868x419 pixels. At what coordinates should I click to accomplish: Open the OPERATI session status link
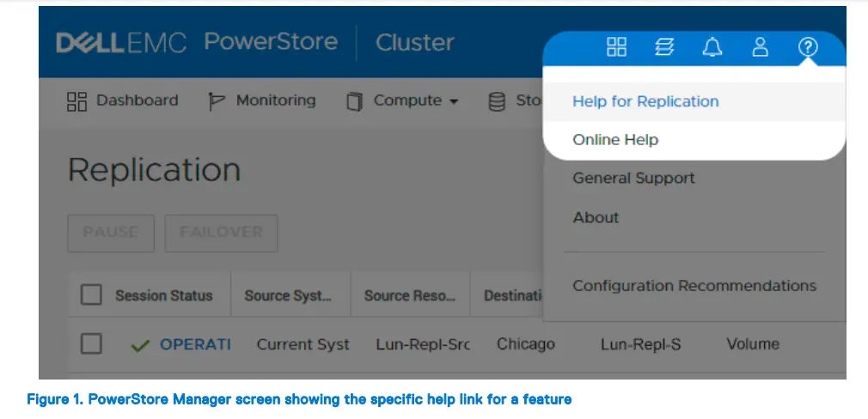(195, 344)
